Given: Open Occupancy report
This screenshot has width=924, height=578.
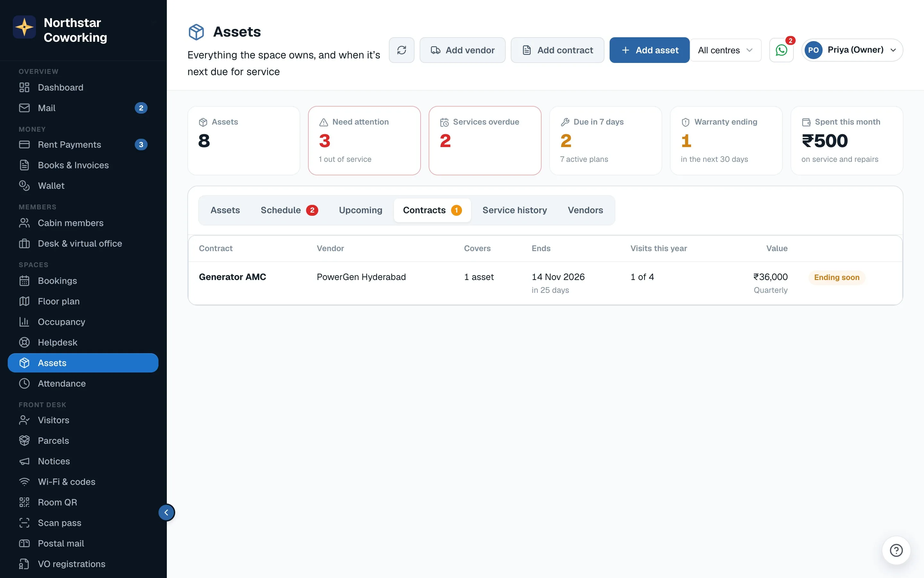Looking at the screenshot, I should pyautogui.click(x=83, y=322).
